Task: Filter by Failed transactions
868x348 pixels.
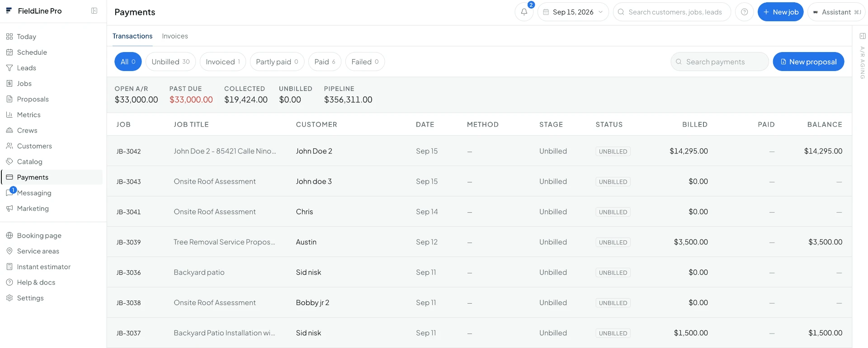Action: [x=365, y=62]
